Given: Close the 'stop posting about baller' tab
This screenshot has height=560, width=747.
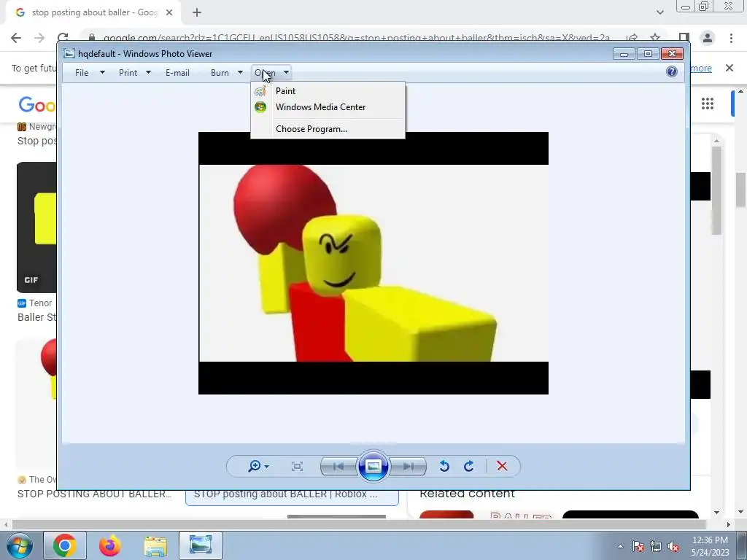Looking at the screenshot, I should pos(169,12).
